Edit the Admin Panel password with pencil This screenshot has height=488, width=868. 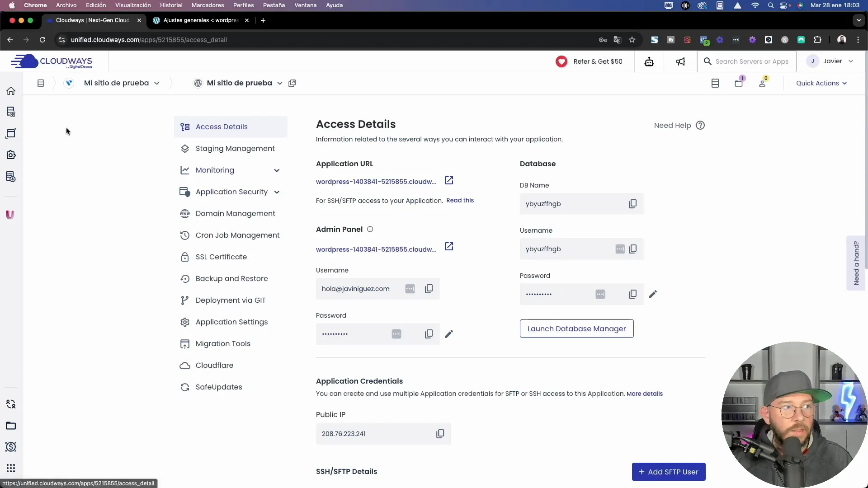click(448, 334)
